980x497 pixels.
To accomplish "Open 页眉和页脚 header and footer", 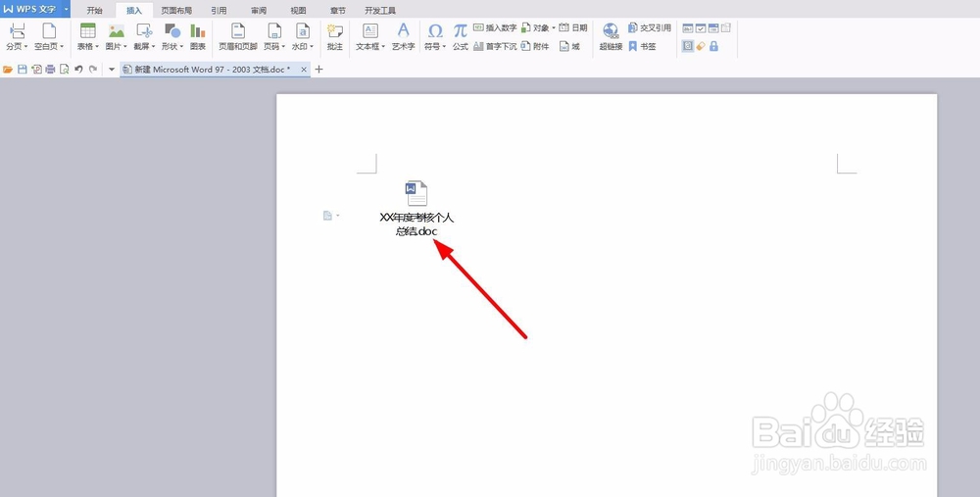I will (x=237, y=37).
